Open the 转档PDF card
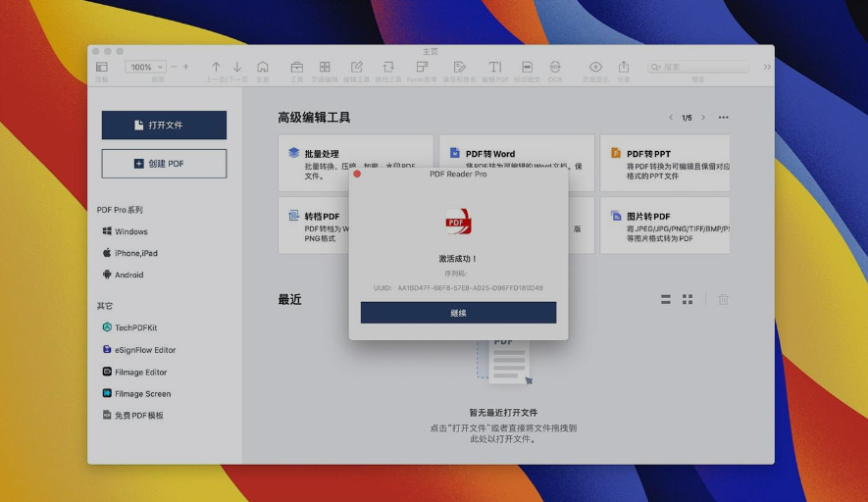Screen dimensions: 868x502 pyautogui.click(x=314, y=226)
